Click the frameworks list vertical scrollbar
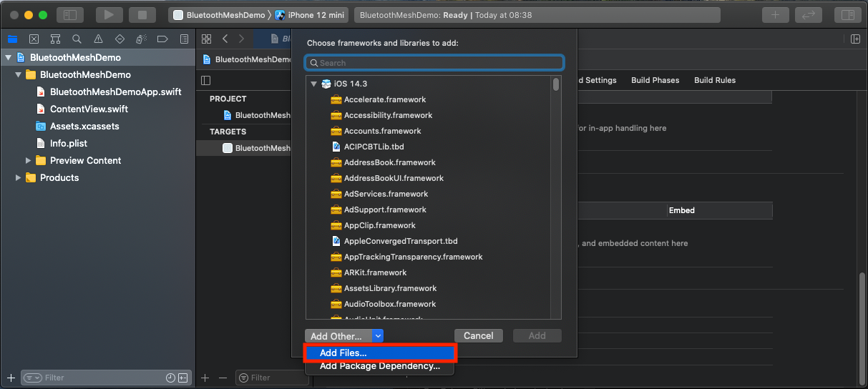868x389 pixels. pos(556,85)
